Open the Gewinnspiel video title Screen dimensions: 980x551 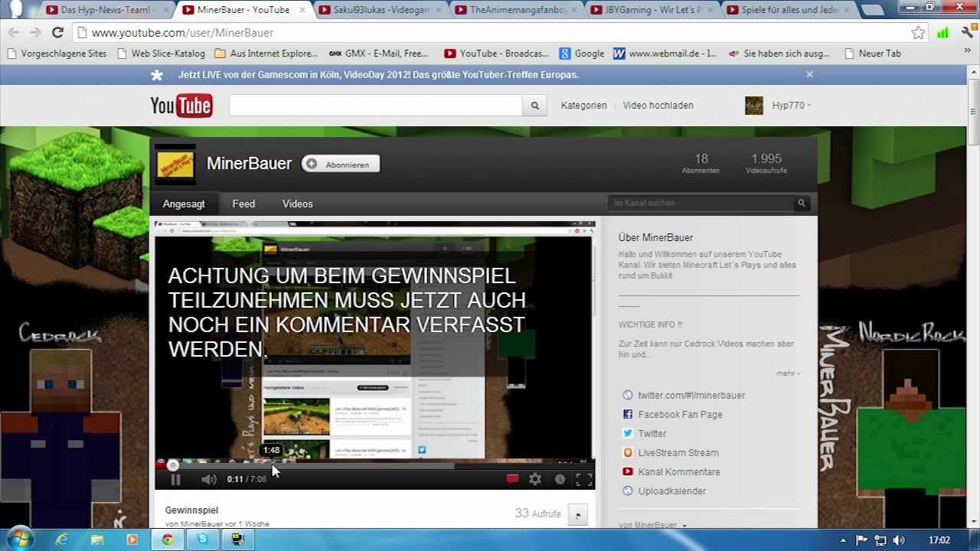click(191, 510)
